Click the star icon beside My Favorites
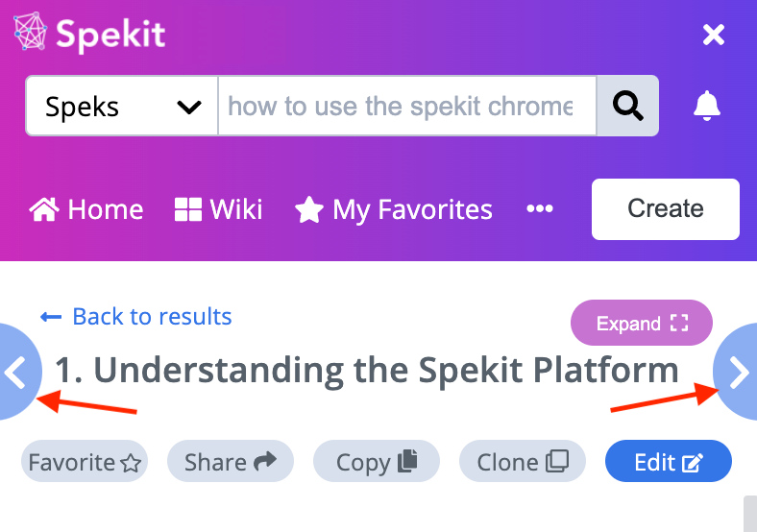The width and height of the screenshot is (757, 532). [x=309, y=209]
